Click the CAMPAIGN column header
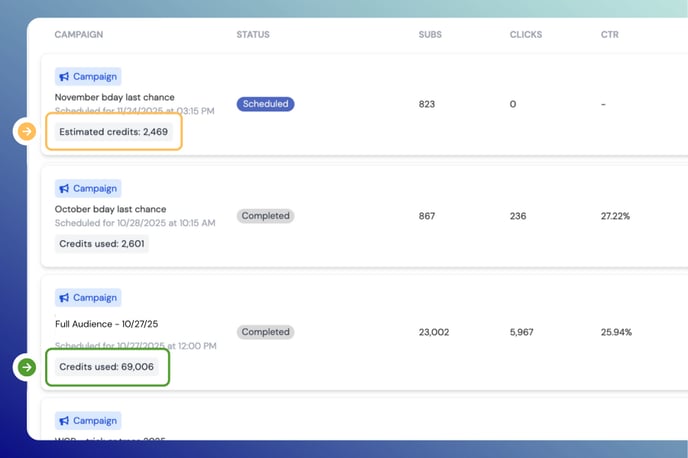 79,35
